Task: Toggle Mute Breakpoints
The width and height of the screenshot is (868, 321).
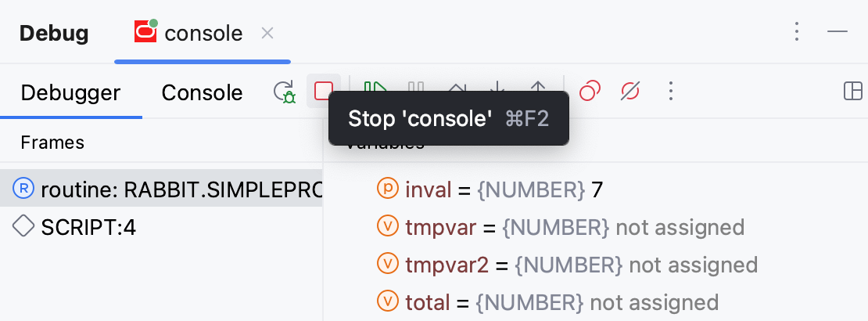Action: click(629, 92)
